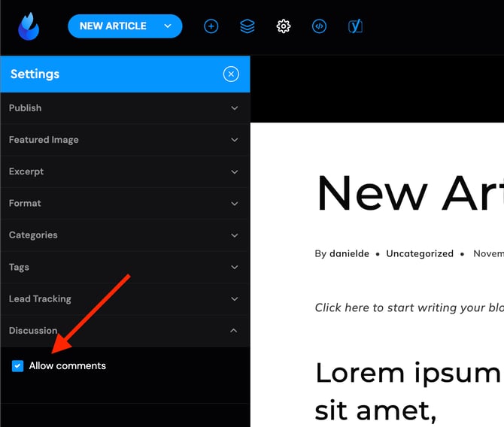
Task: Click the code editor circle icon
Action: coord(319,26)
